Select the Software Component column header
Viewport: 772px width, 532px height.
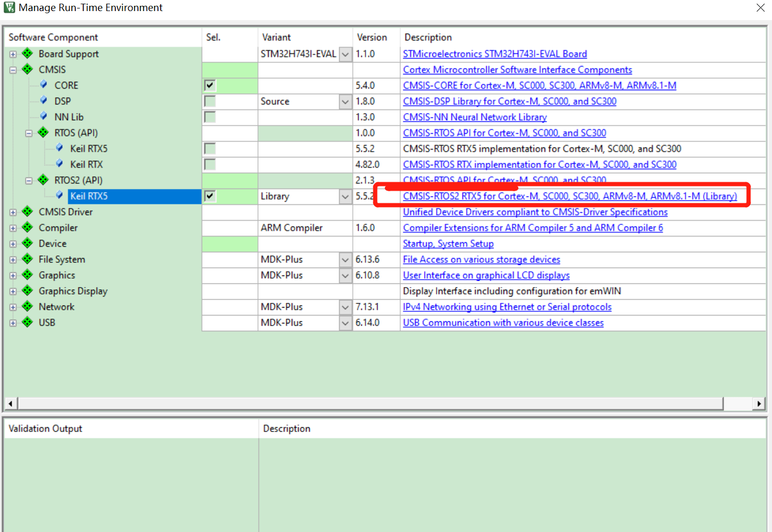coord(53,37)
